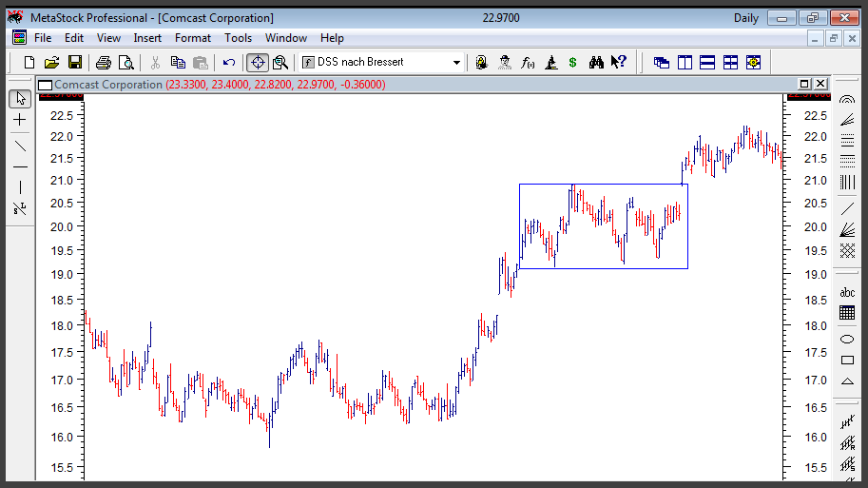Open a file with the folder icon
Screen dimensions: 868x488
coord(52,63)
